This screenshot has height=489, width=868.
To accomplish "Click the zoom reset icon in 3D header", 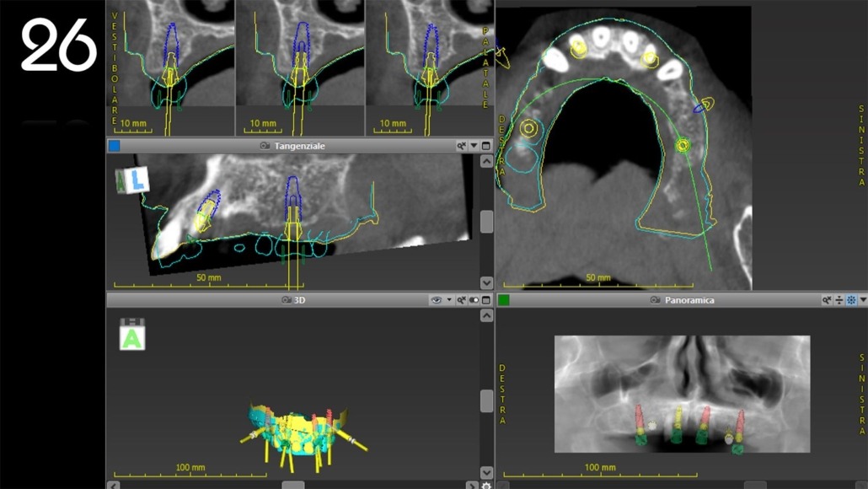I will (462, 300).
